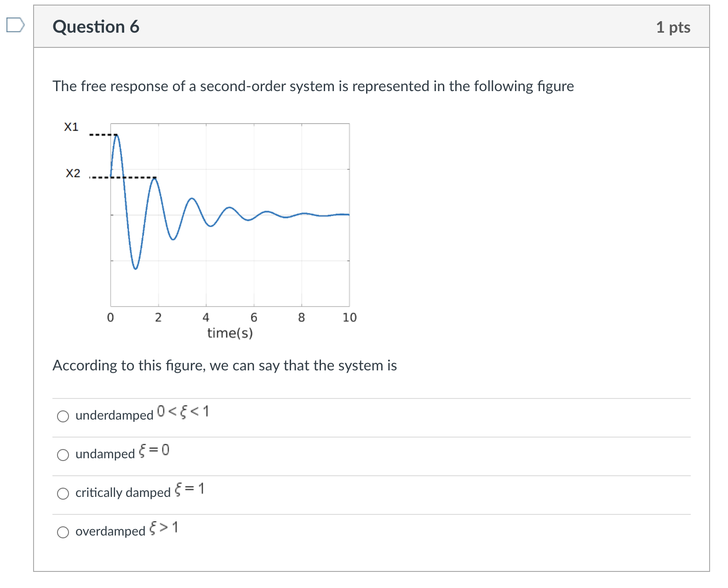This screenshot has height=588, width=728.
Task: Click the first peak of the response curve
Action: [x=116, y=135]
